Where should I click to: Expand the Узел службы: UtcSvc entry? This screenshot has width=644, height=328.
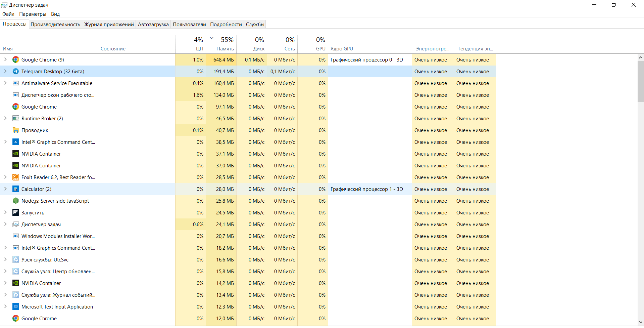5,259
